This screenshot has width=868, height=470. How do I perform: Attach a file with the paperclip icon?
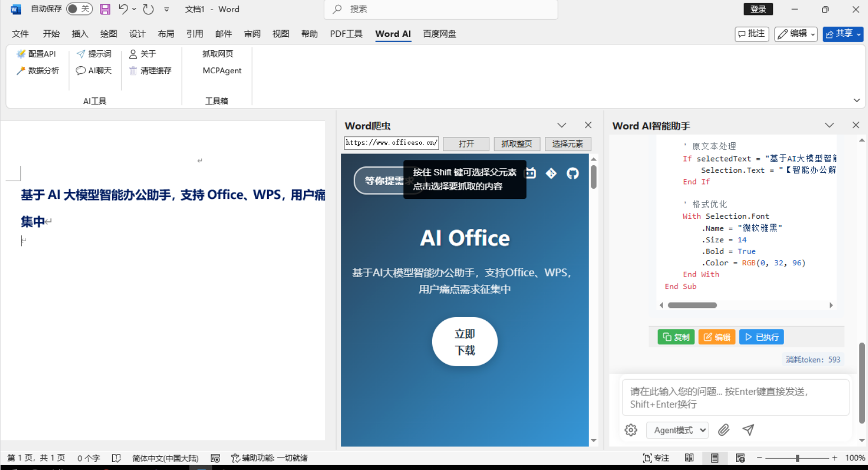tap(724, 430)
